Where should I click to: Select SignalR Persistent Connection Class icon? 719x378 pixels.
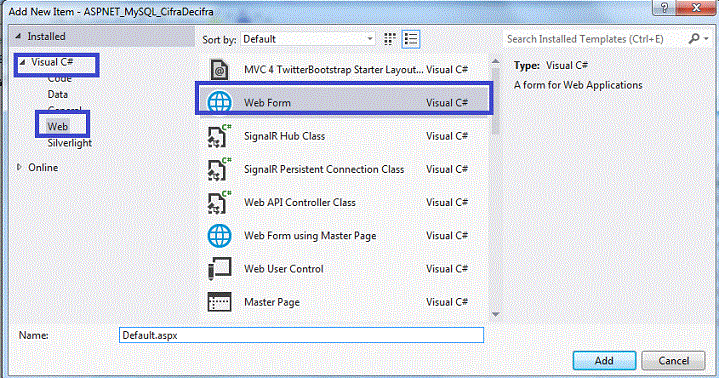(x=219, y=169)
